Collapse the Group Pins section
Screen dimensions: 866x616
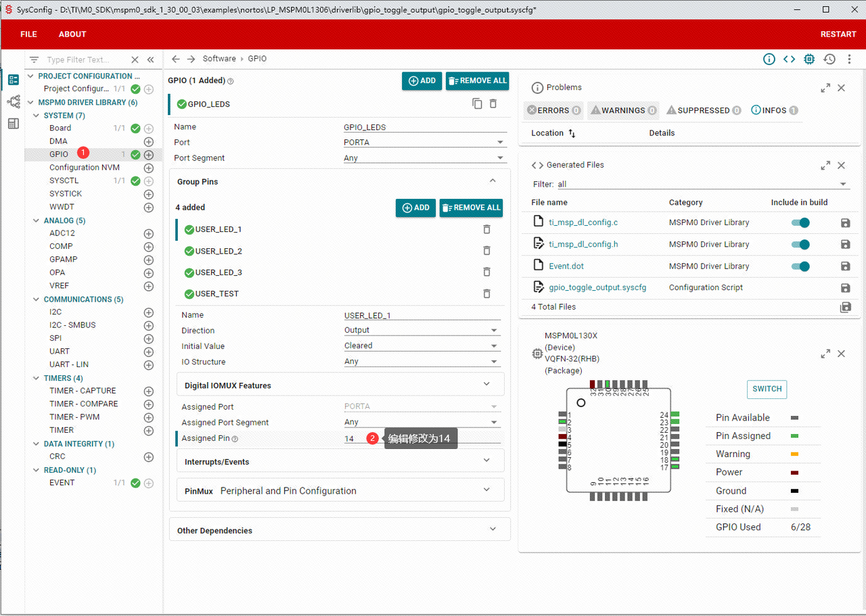coord(493,181)
